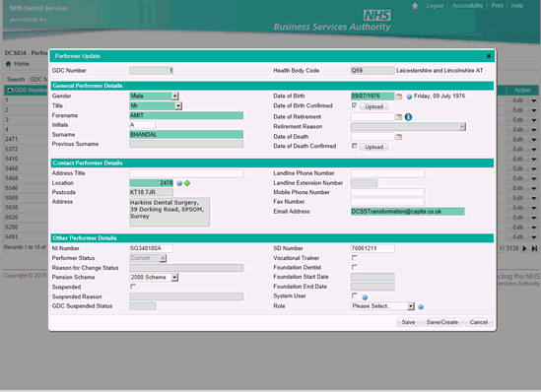Click the blue help icon beside Date of Birth
This screenshot has height=392, width=541.
tap(409, 97)
